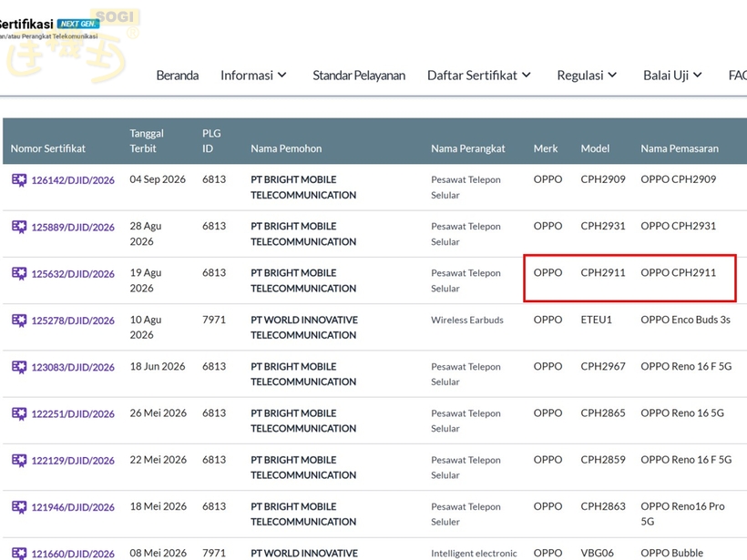The image size is (747, 560).
Task: Select model cell ETEU1
Action: point(596,320)
